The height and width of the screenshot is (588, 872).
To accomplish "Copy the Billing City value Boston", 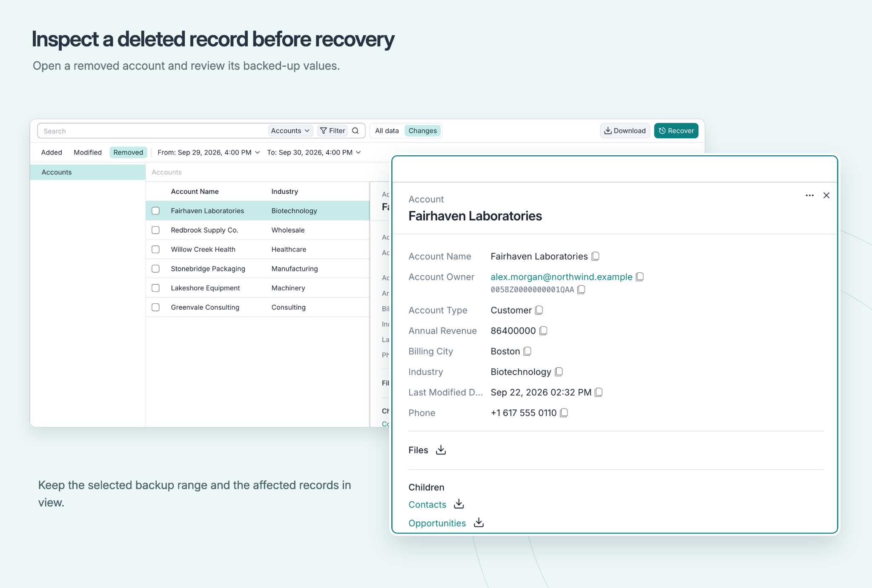I will tap(528, 351).
